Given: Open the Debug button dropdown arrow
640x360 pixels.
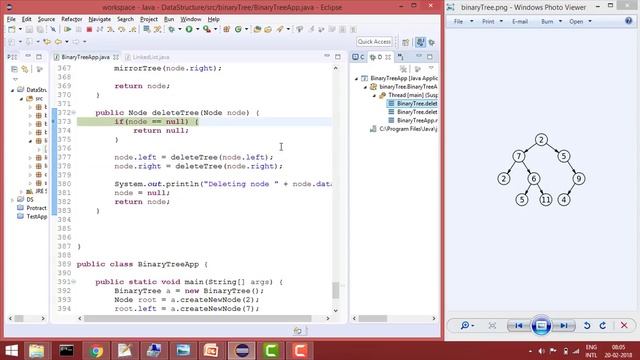Looking at the screenshot, I should coord(180,29).
